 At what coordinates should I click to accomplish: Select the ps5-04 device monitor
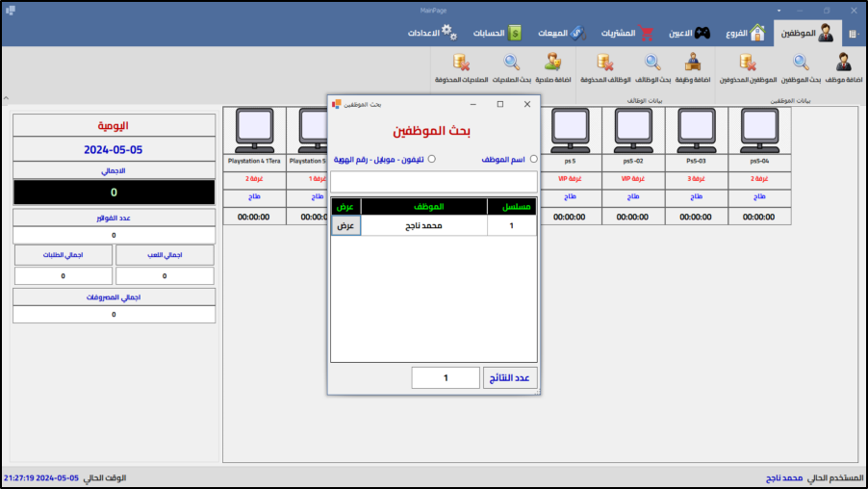tap(760, 126)
